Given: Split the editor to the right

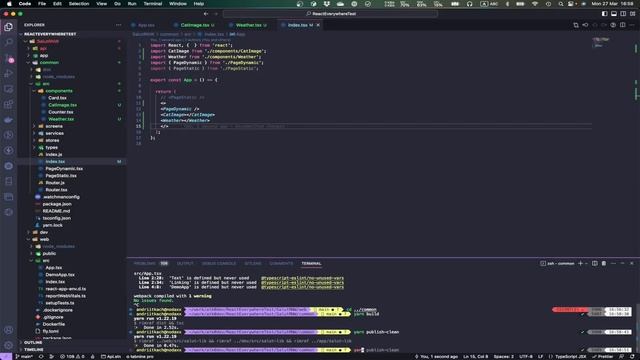Looking at the screenshot, I should [x=622, y=25].
